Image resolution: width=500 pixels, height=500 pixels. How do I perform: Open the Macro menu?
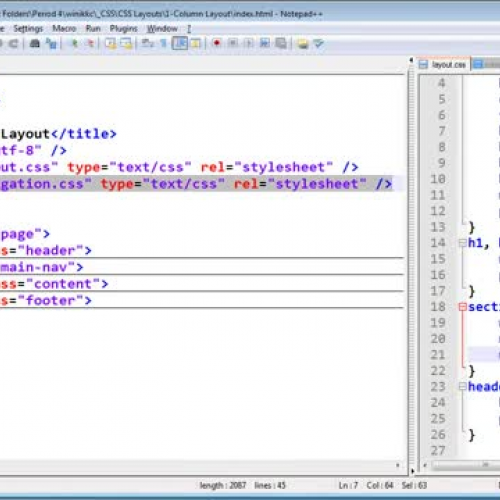tap(64, 29)
